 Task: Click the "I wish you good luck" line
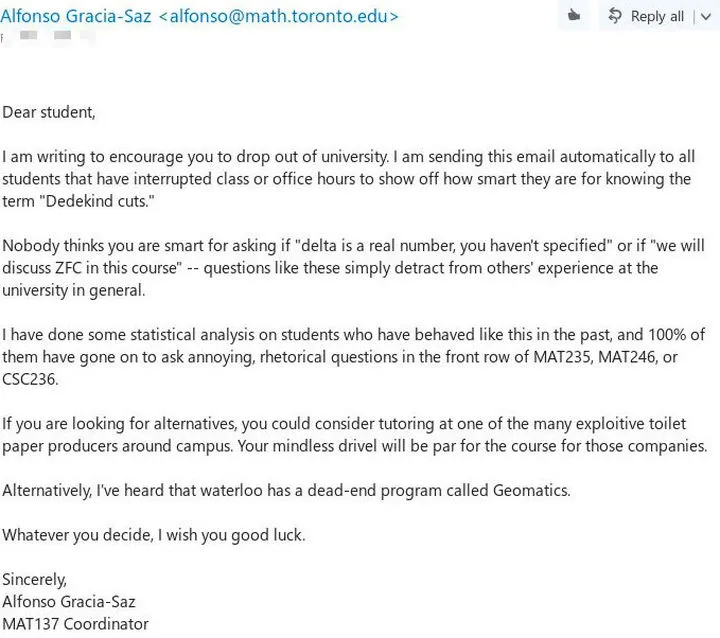(x=231, y=535)
